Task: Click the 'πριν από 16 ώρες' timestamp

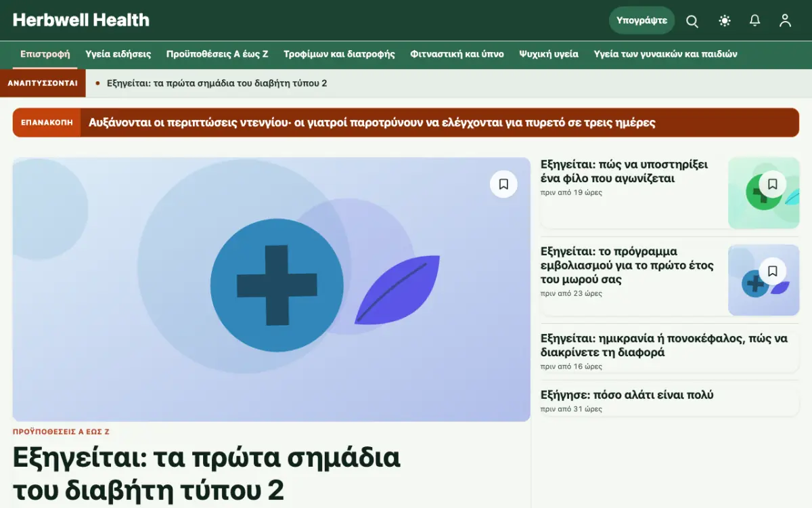Action: click(x=571, y=367)
